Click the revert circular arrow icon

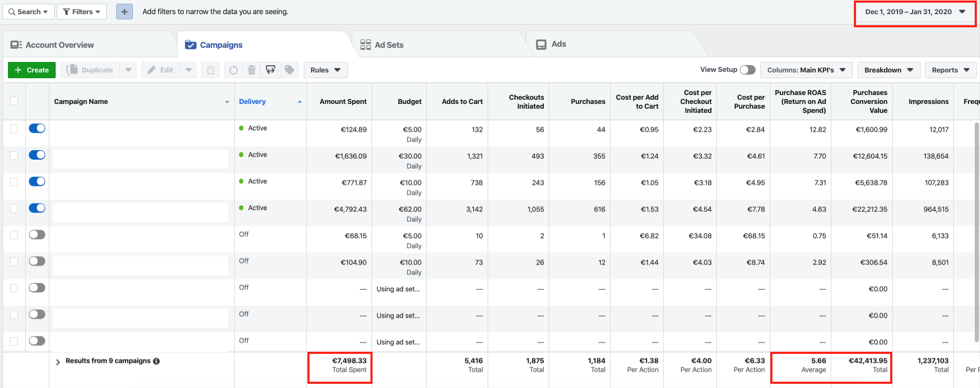[233, 70]
